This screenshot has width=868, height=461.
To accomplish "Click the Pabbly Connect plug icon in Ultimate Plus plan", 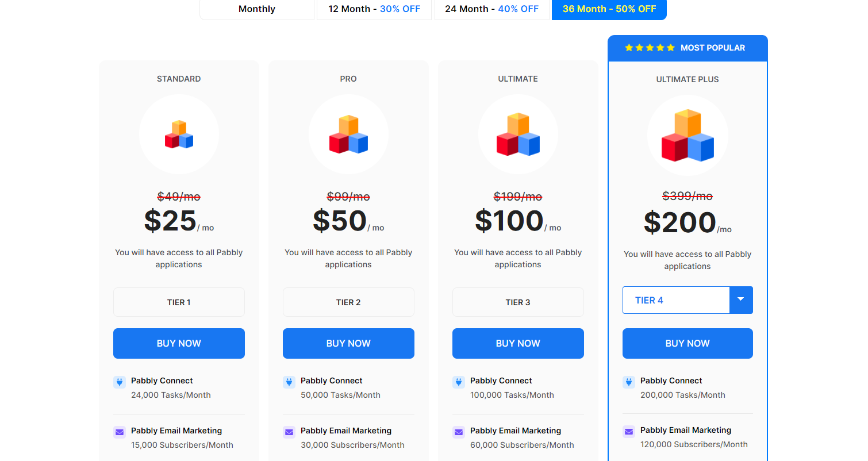I will pos(629,382).
